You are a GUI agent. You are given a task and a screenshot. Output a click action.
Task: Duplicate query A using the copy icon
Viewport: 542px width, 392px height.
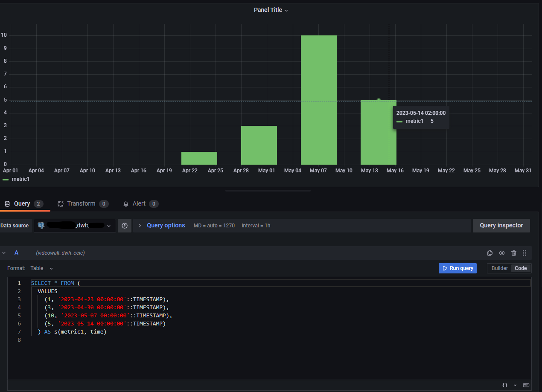pyautogui.click(x=490, y=253)
